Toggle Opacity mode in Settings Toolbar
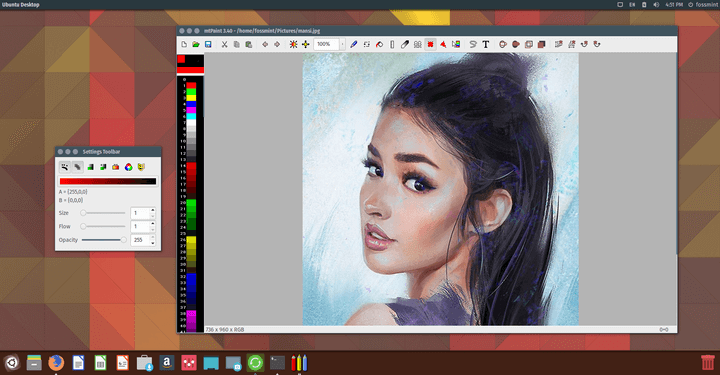Image resolution: width=720 pixels, height=375 pixels. coord(78,167)
